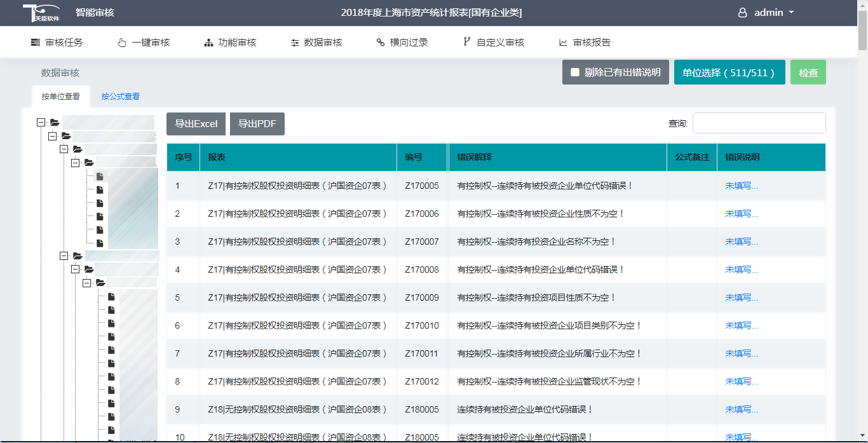Select the 按单位查看 tab
Screen dimensions: 868x443
[x=61, y=97]
